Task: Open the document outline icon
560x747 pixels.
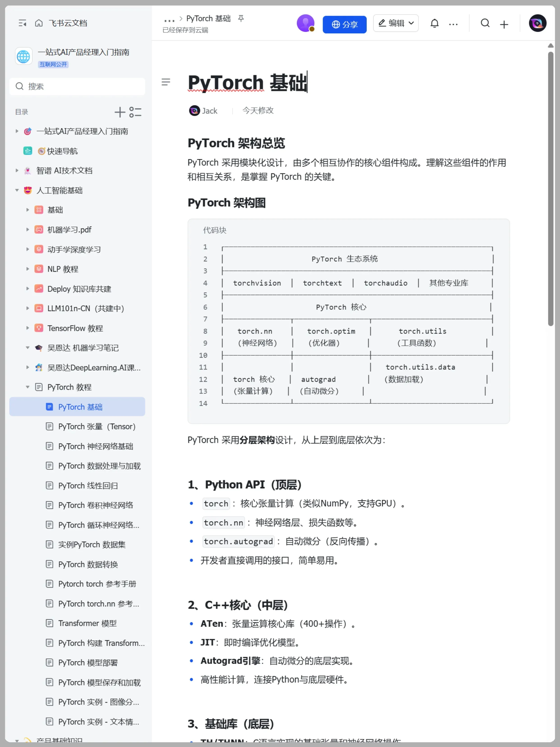Action: coord(166,82)
